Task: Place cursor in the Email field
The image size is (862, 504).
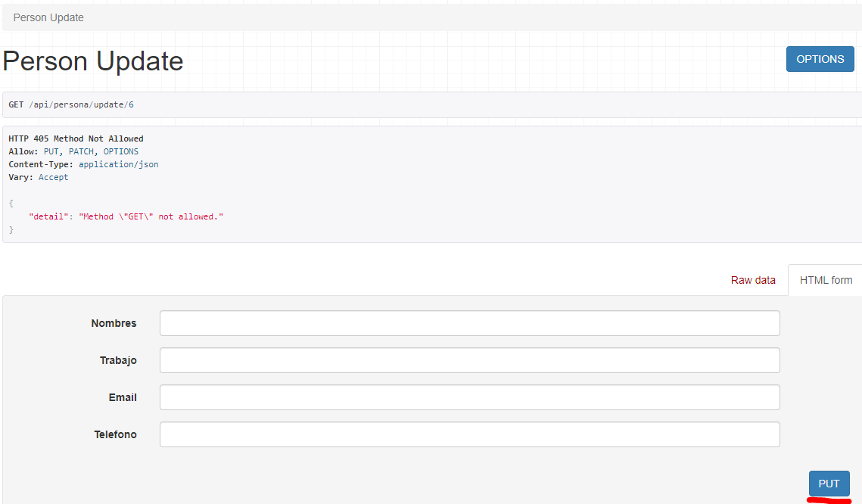Action: pyautogui.click(x=469, y=397)
